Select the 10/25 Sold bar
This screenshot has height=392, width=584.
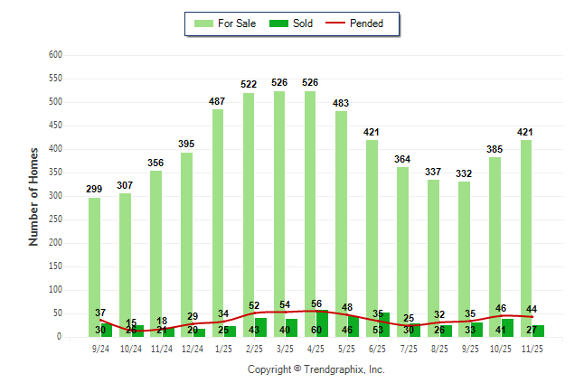(x=508, y=328)
